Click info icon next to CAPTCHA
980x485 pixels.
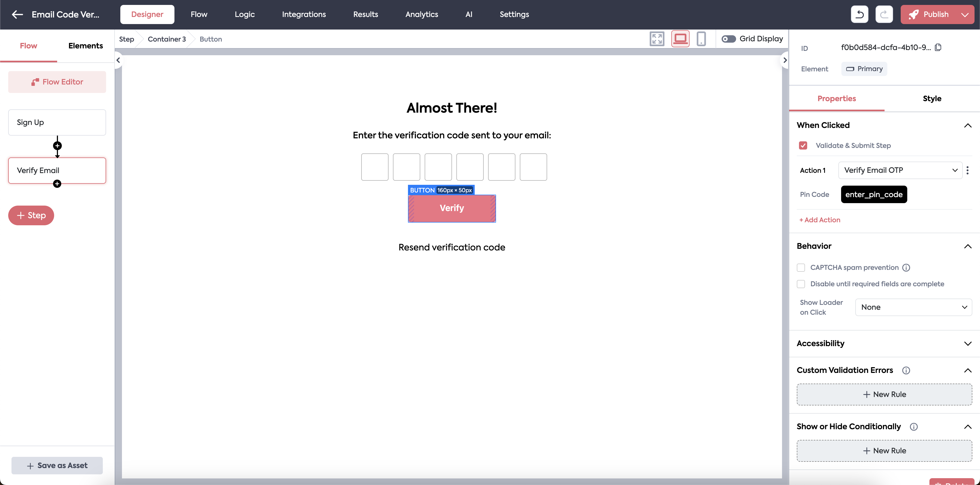click(x=906, y=267)
